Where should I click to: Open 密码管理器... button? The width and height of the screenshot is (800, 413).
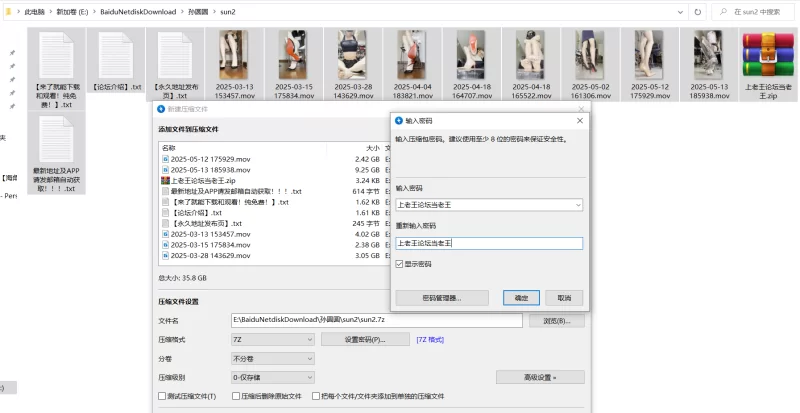pos(442,298)
